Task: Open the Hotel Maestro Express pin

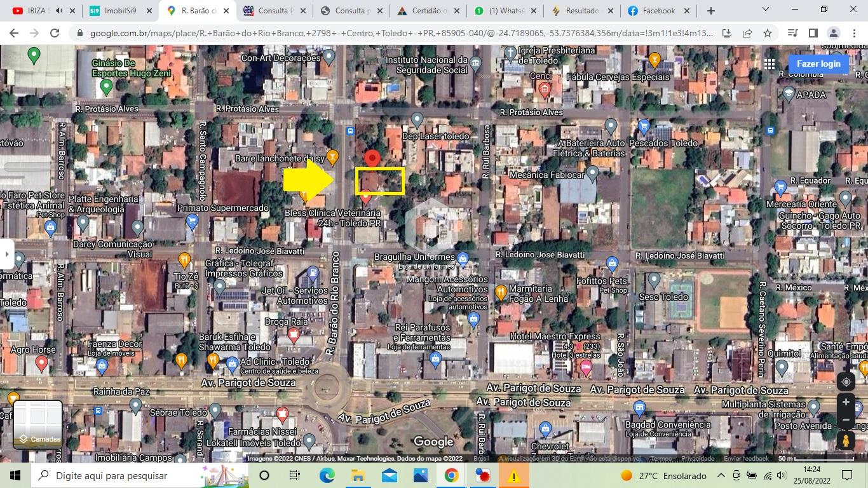Action: click(x=586, y=367)
